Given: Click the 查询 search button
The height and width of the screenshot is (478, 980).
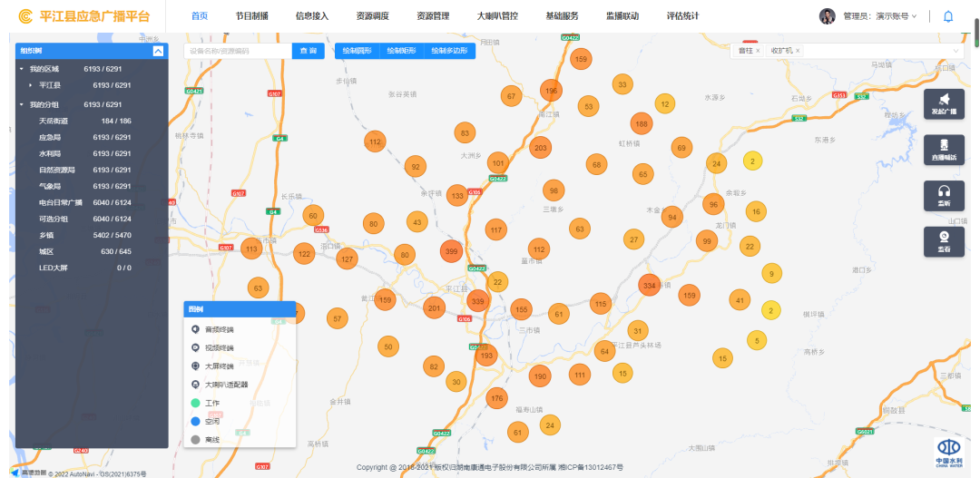Looking at the screenshot, I should click(308, 51).
